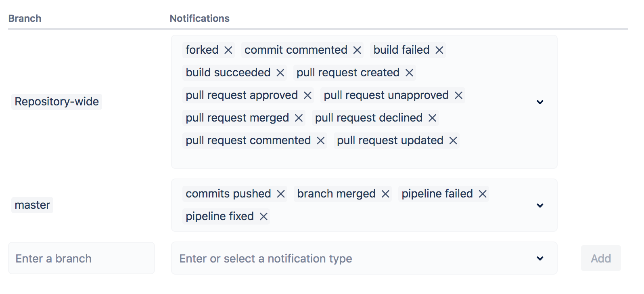The image size is (644, 294).
Task: Remove 'pull request approved' tag
Action: (x=308, y=95)
